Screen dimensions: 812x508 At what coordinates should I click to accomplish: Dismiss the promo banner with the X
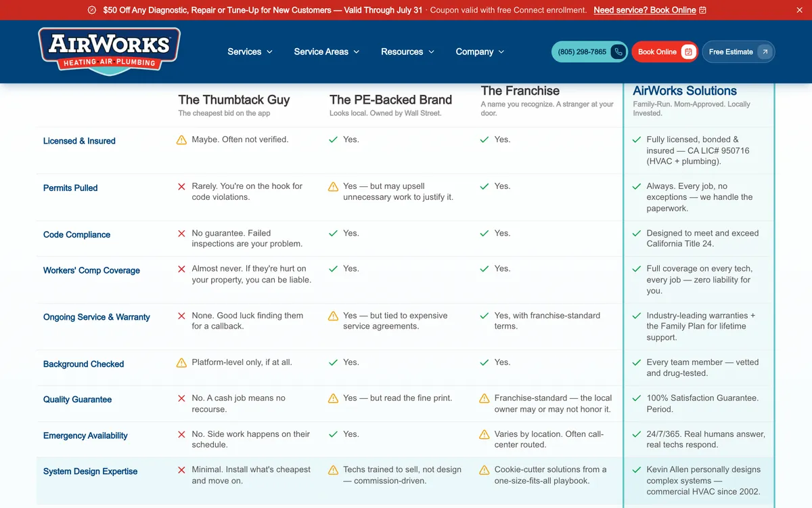[x=800, y=10]
